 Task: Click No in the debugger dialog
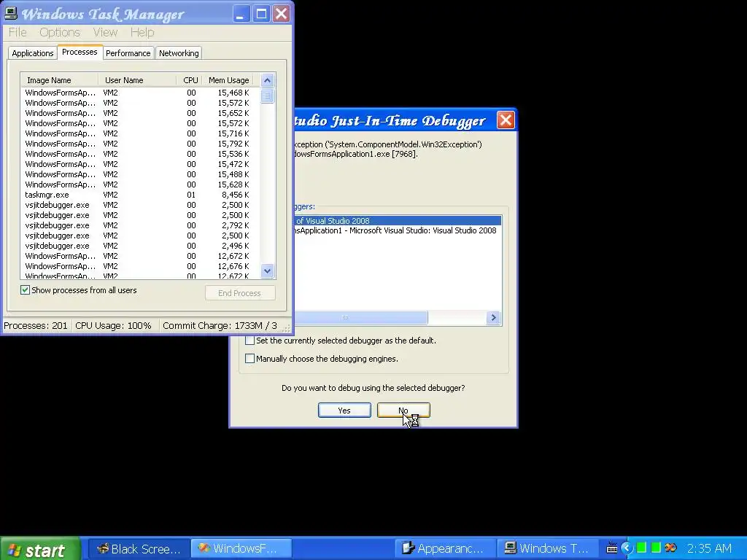click(x=403, y=411)
